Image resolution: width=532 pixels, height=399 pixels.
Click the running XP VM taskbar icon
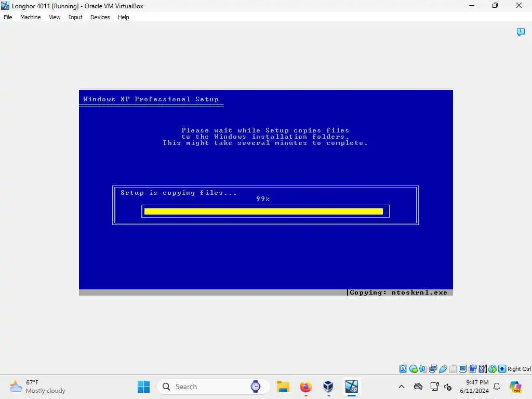coord(352,387)
